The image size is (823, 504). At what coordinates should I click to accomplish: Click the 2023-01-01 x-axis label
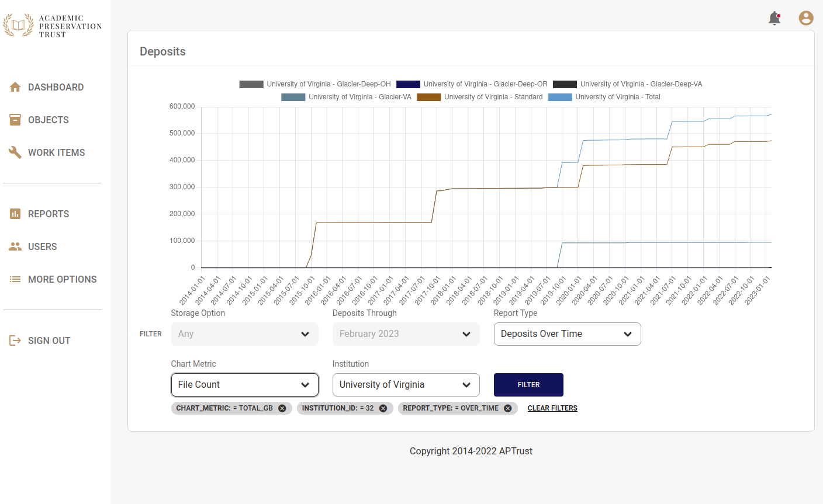point(758,290)
